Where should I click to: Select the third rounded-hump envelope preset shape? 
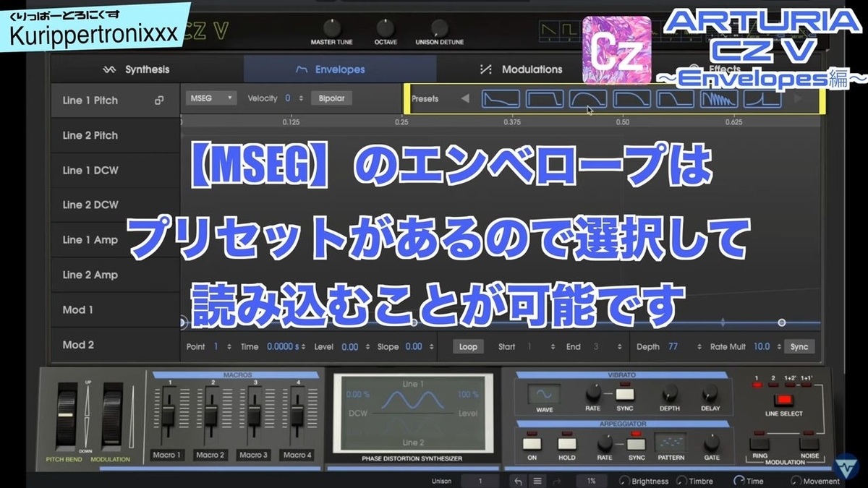coord(588,98)
